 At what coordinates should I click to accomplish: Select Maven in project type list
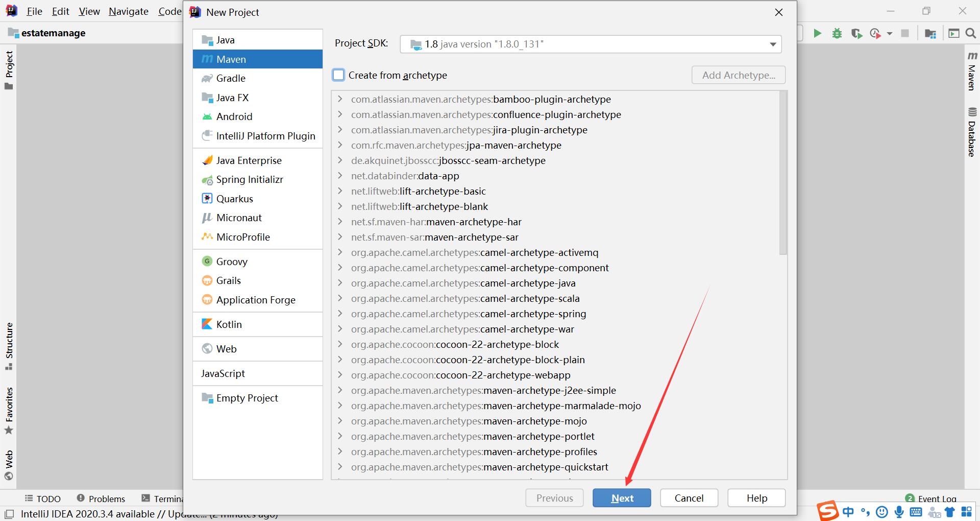[258, 59]
